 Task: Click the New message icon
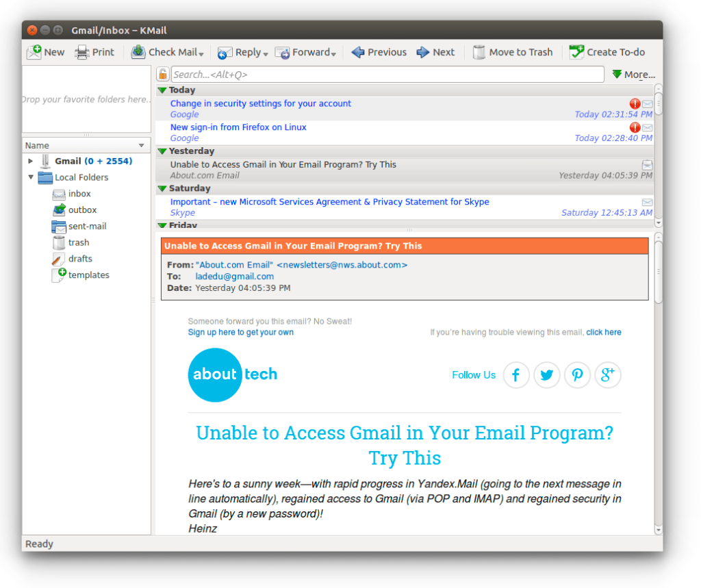click(34, 52)
